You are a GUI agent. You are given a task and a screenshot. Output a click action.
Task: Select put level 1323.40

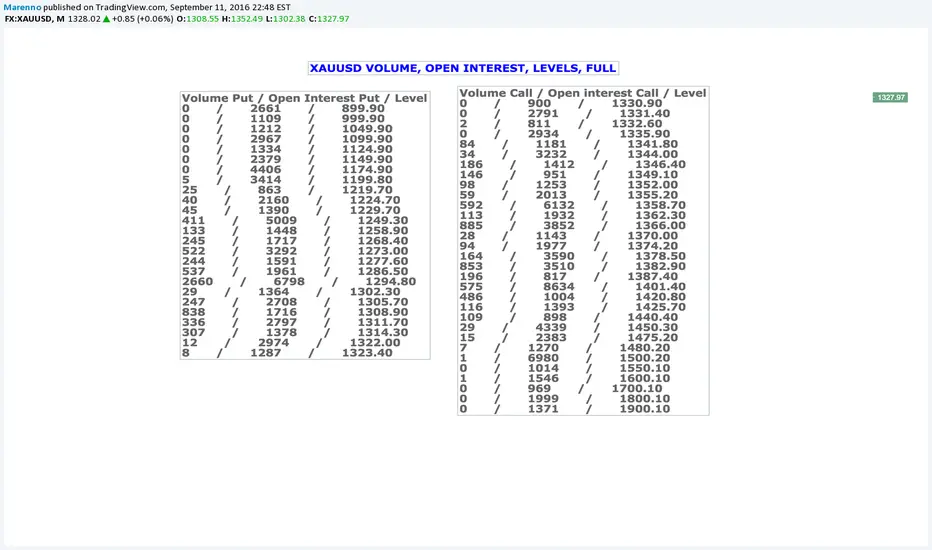[x=367, y=353]
